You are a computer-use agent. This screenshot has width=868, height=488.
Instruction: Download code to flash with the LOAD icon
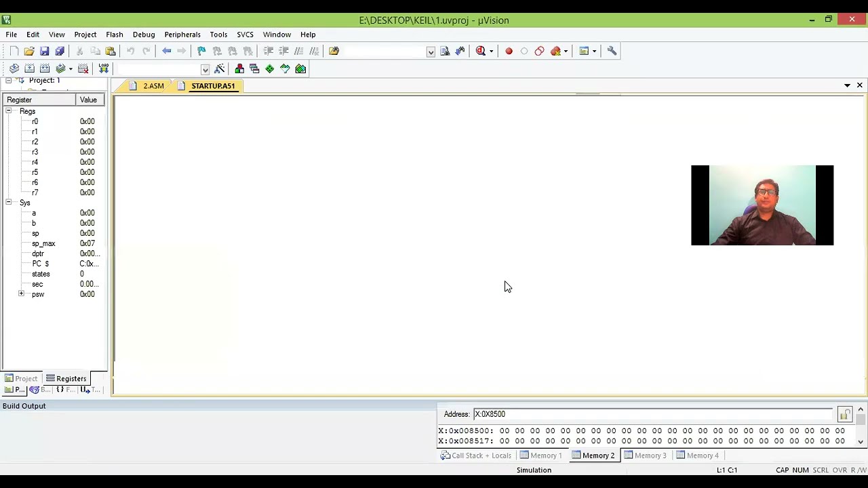point(104,68)
